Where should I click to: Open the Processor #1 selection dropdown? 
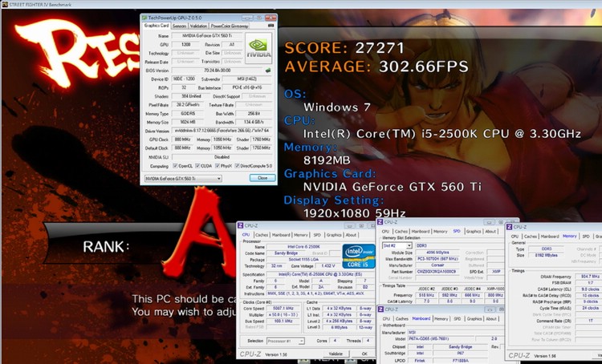[x=286, y=341]
